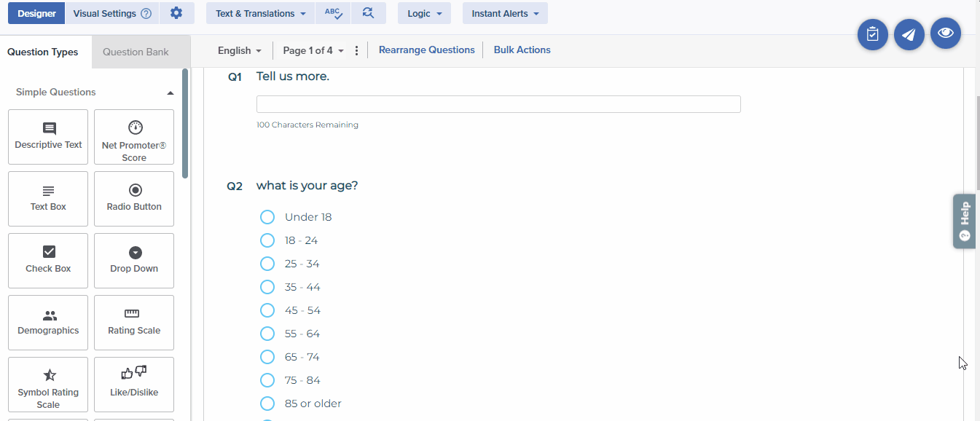Image resolution: width=980 pixels, height=421 pixels.
Task: Click the Bulk Actions link
Action: point(522,50)
